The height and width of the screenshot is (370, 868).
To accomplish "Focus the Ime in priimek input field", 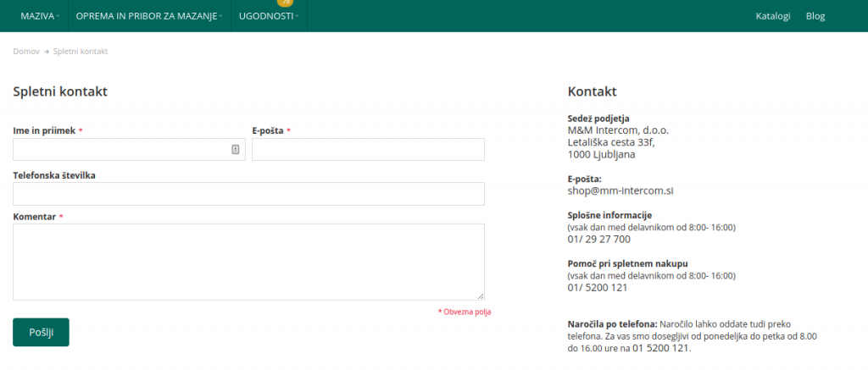I will pos(119,150).
